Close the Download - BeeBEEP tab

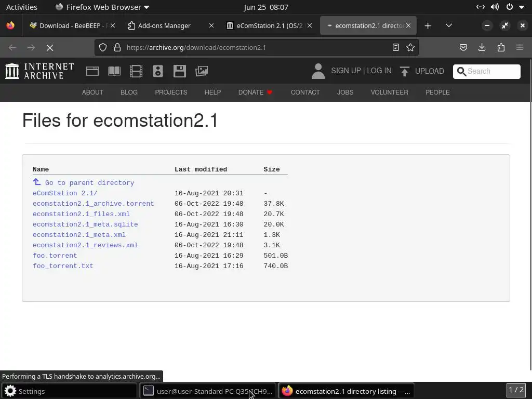click(x=113, y=26)
